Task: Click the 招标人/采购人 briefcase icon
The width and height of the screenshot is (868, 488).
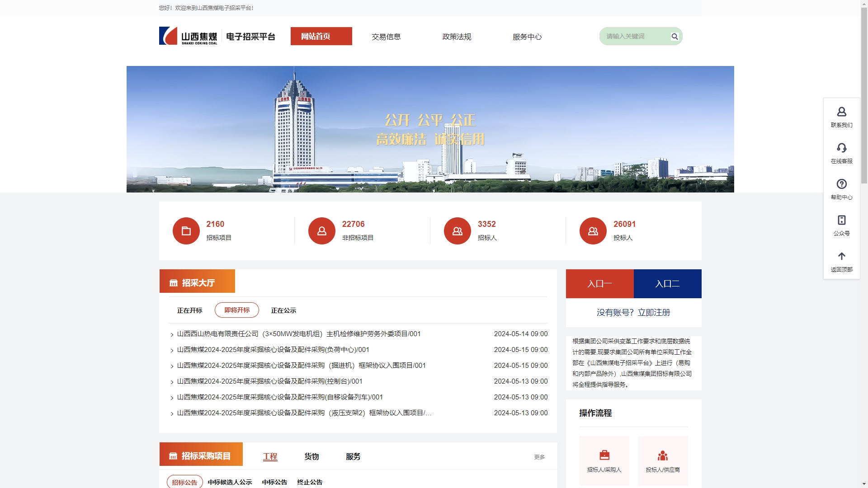Action: point(604,455)
